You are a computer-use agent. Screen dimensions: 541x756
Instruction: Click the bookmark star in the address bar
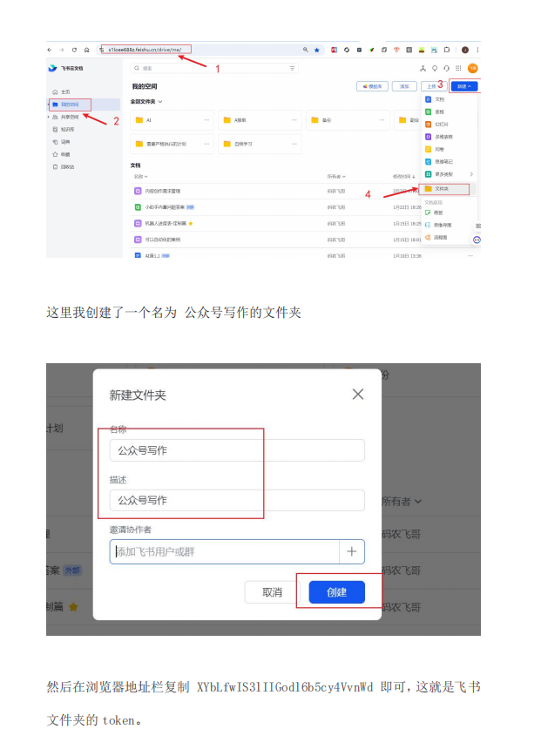(317, 50)
